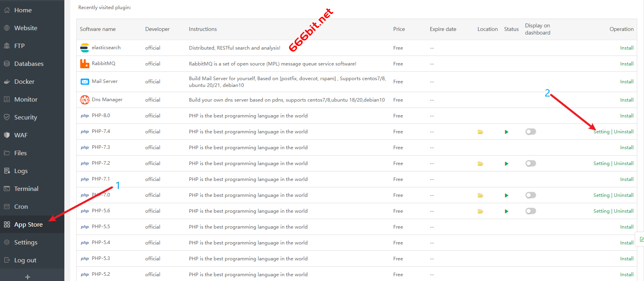This screenshot has width=644, height=281.
Task: Go to Databases in the sidebar
Action: [29, 64]
